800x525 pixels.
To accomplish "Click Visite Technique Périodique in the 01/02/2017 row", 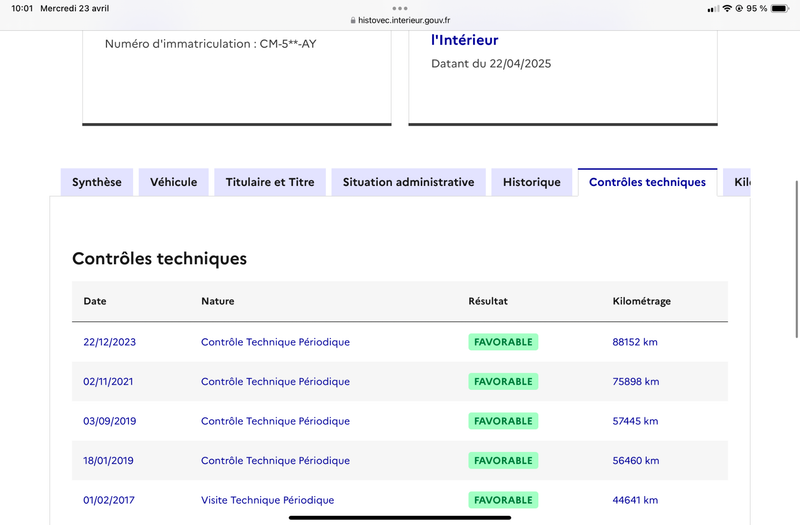I will (267, 500).
